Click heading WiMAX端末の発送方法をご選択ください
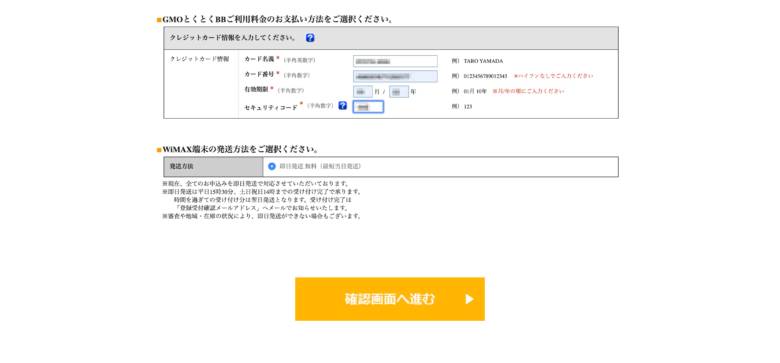The image size is (780, 363). [240, 149]
